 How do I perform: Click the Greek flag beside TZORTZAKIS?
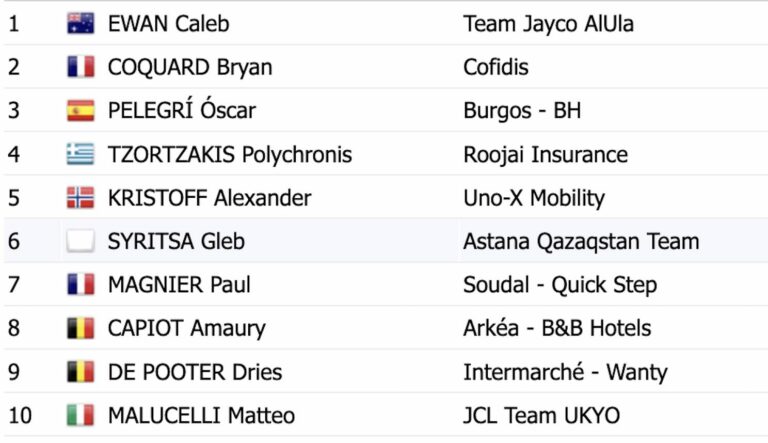(x=80, y=154)
